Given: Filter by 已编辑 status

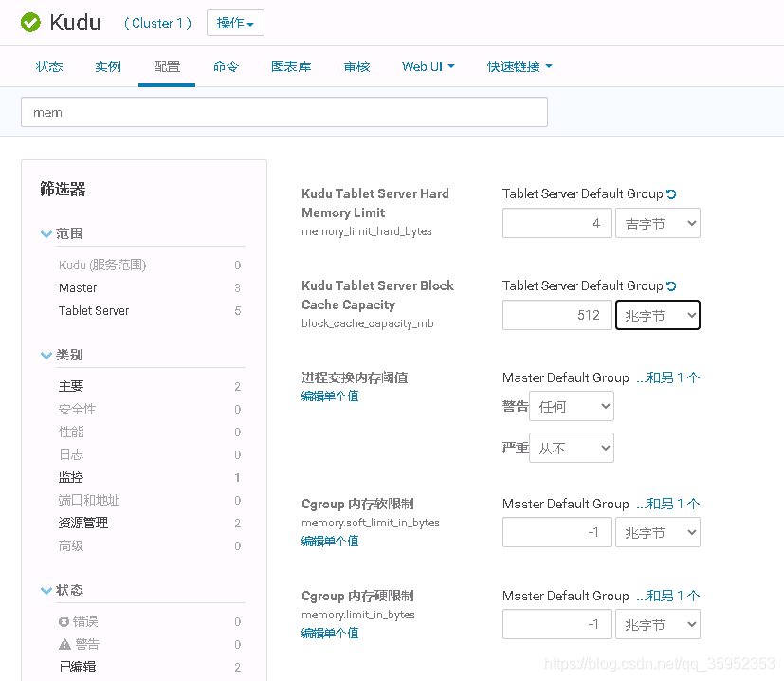Looking at the screenshot, I should coord(78,667).
